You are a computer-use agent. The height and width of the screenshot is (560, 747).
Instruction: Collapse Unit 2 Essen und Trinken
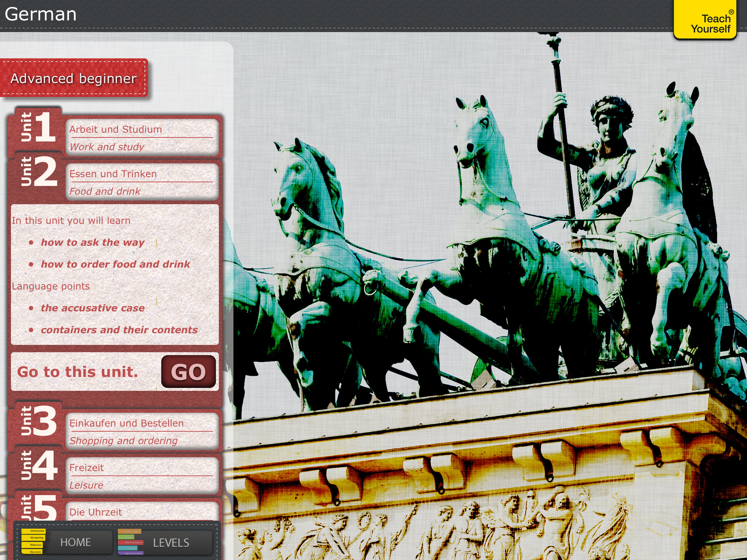pyautogui.click(x=142, y=182)
